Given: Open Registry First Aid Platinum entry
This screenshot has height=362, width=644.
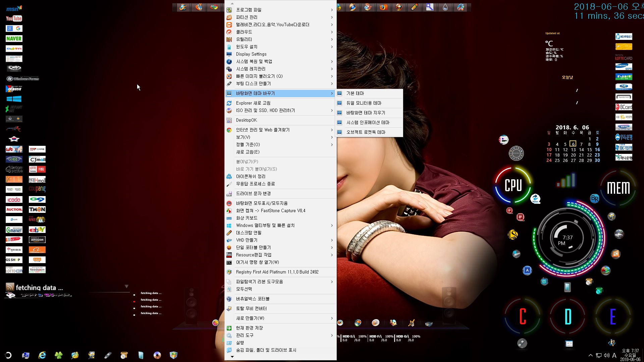Looking at the screenshot, I should click(280, 272).
